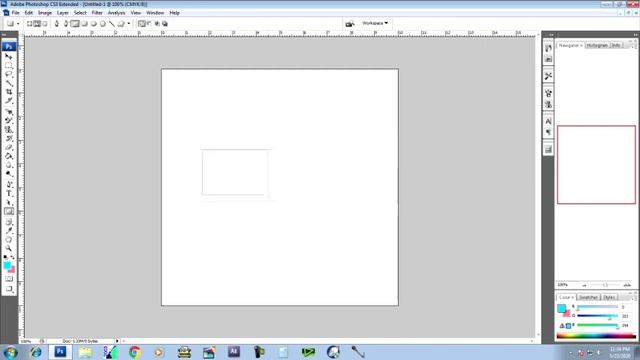
Task: Click the Navigator zoom slider
Action: (x=606, y=285)
